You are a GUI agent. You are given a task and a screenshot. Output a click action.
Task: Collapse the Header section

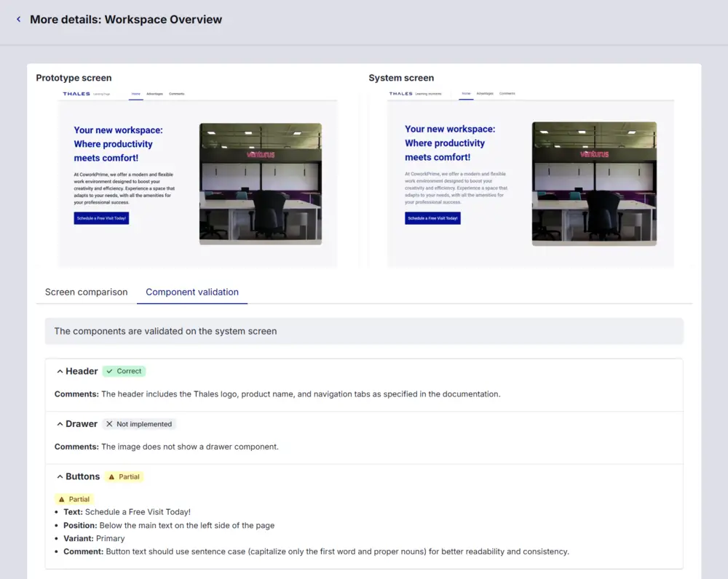(x=60, y=372)
